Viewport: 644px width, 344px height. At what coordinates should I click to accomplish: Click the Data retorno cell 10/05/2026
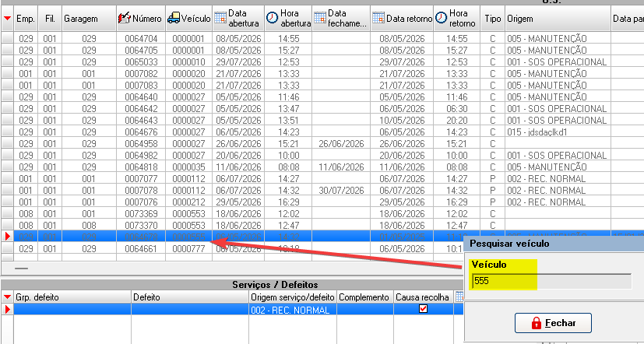(x=402, y=121)
